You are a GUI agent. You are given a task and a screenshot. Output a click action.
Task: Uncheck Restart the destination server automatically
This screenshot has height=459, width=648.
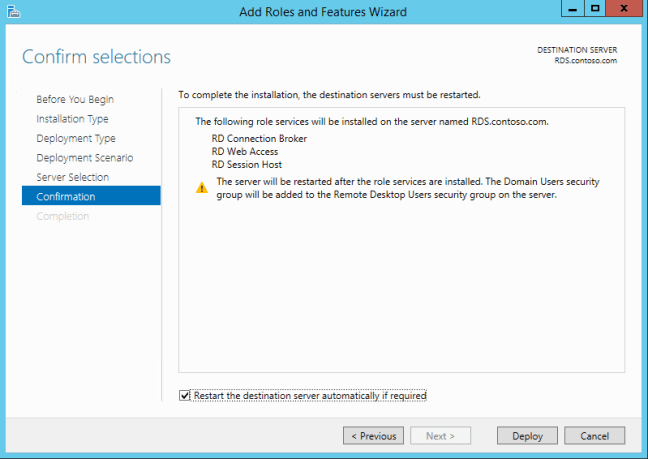pos(184,396)
